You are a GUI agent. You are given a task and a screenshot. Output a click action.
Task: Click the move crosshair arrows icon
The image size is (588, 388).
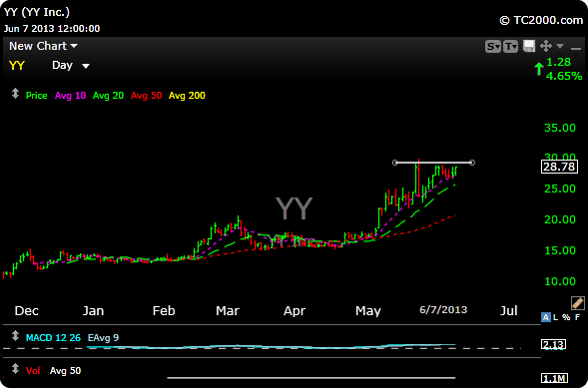[x=546, y=46]
